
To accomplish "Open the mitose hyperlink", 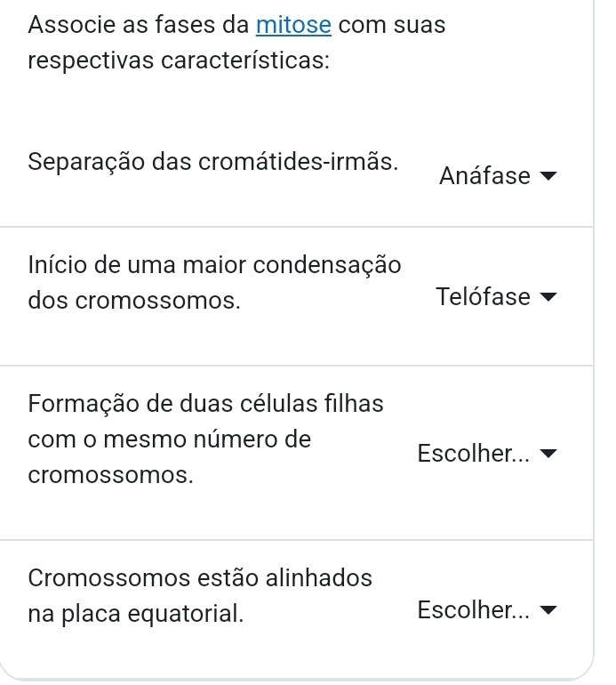I will (293, 25).
